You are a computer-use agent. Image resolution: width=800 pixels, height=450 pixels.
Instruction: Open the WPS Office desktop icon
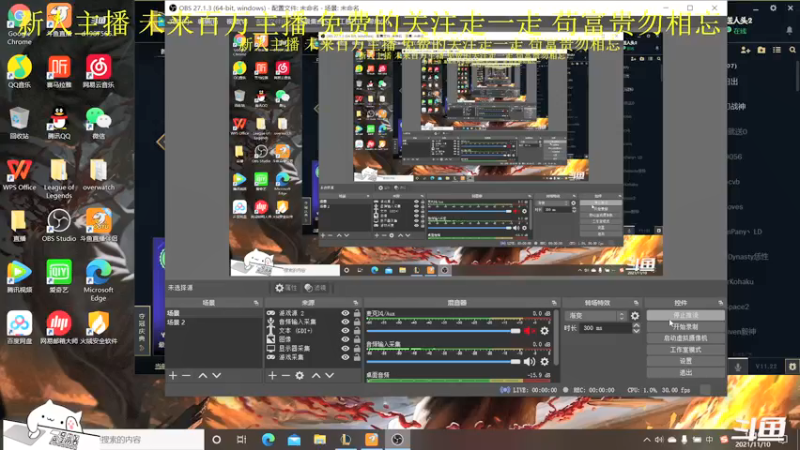19,174
